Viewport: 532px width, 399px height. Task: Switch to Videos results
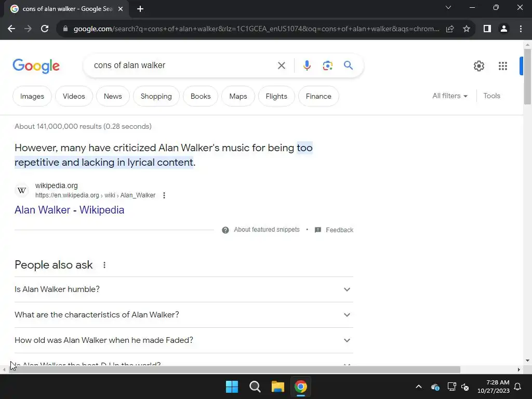pyautogui.click(x=74, y=96)
